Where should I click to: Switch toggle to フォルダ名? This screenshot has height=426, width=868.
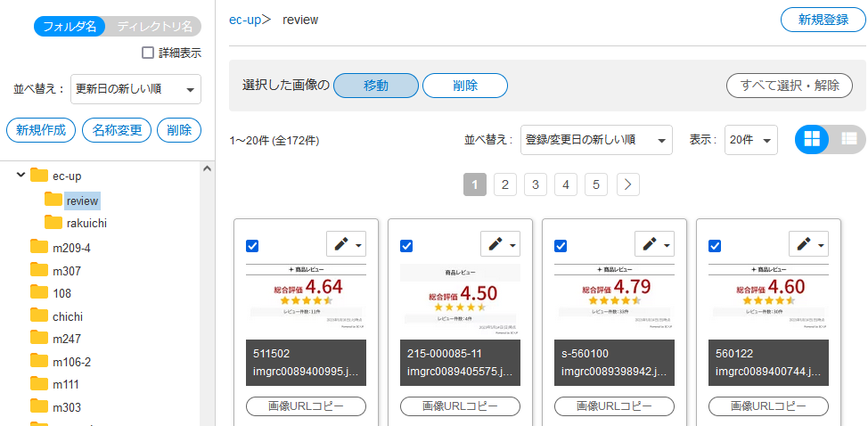point(70,27)
